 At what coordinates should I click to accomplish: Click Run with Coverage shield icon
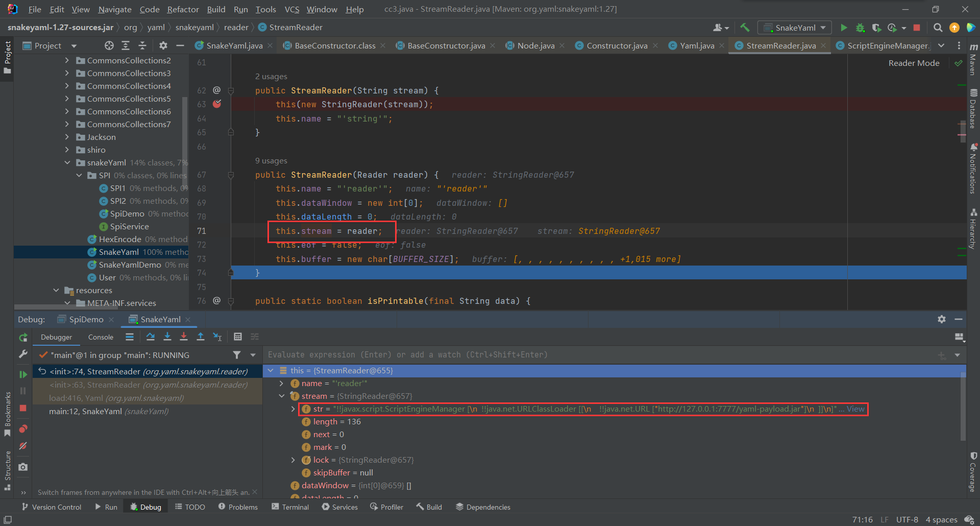876,28
